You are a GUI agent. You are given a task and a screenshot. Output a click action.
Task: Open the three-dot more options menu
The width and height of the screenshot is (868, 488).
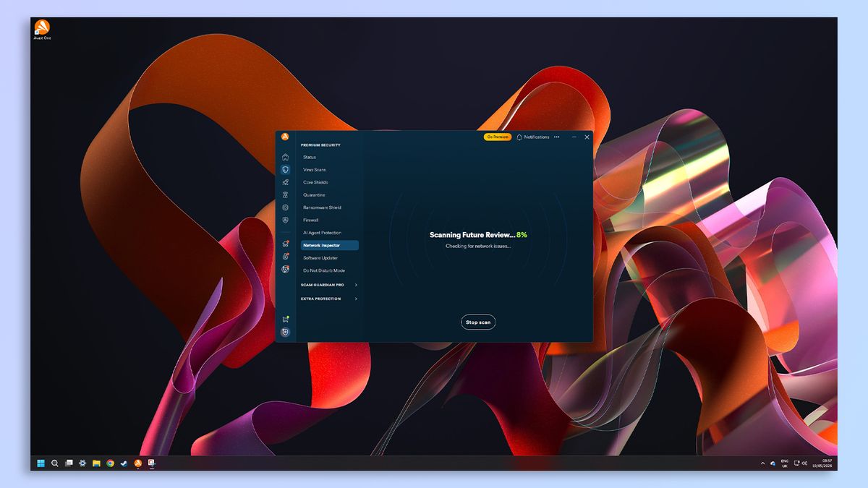coord(556,137)
